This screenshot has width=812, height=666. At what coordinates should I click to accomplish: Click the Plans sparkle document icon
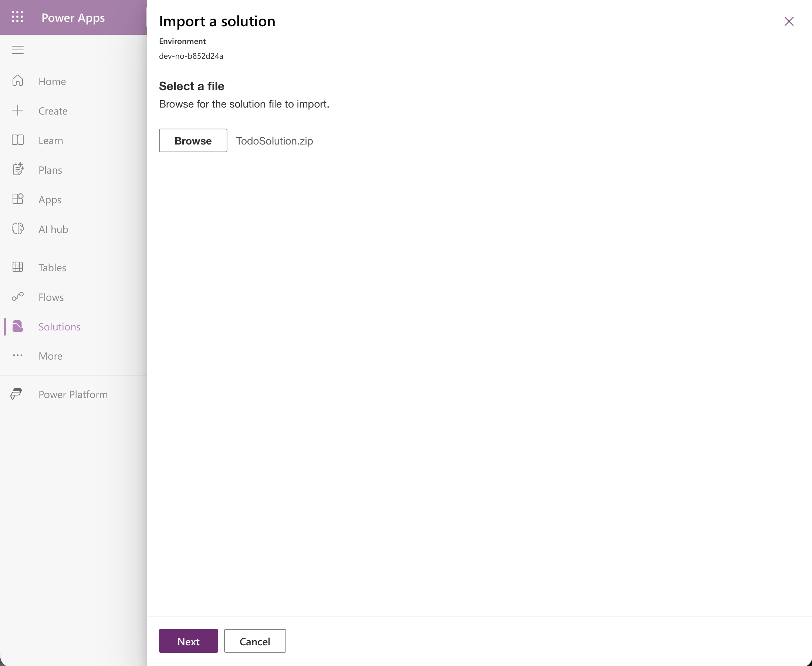(x=18, y=169)
